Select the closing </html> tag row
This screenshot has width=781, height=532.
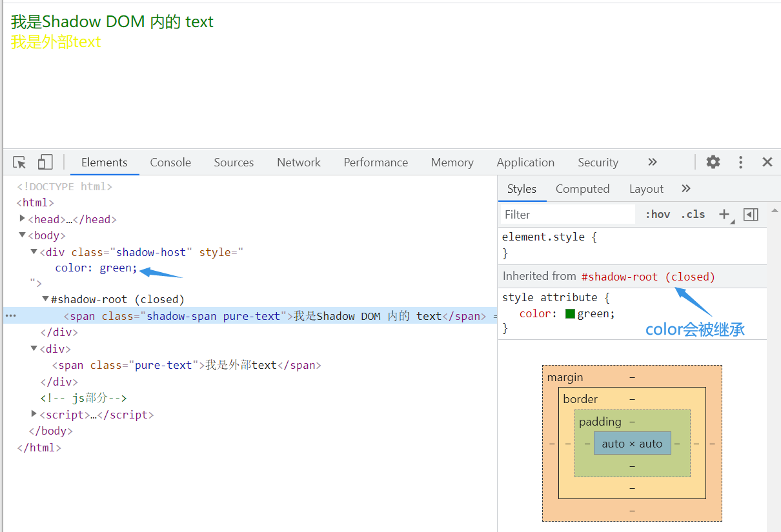click(x=39, y=447)
